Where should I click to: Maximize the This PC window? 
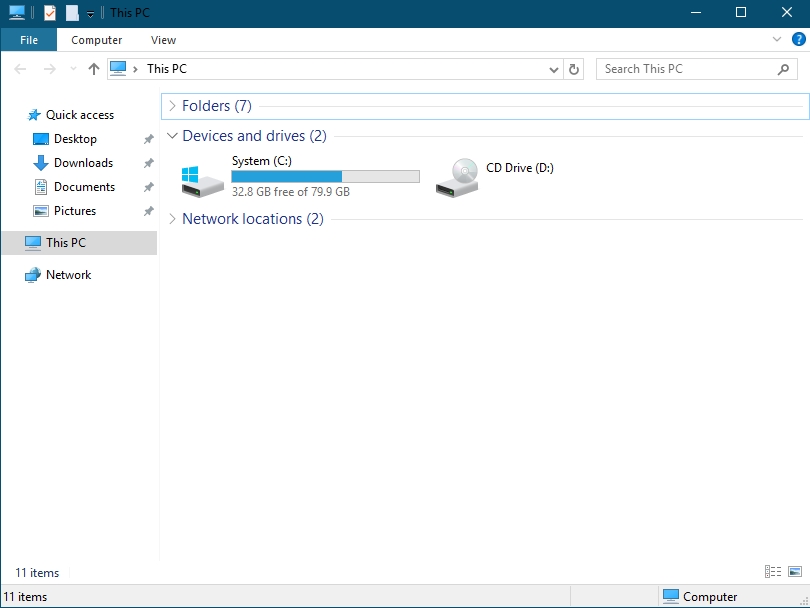[741, 12]
